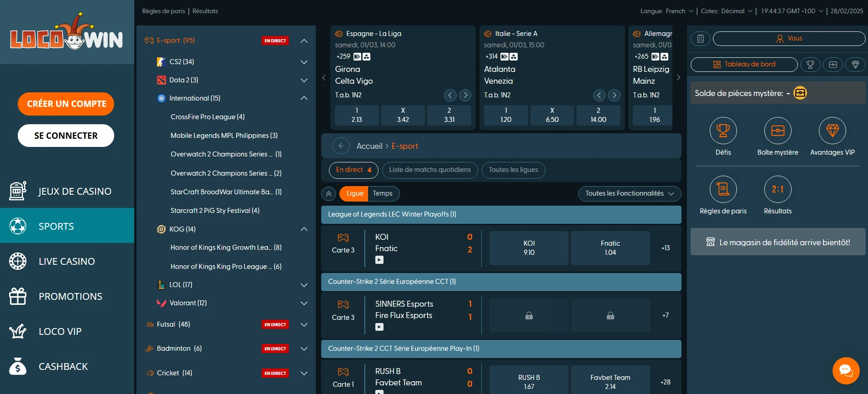Click the mystery coin balance icon

(x=800, y=93)
